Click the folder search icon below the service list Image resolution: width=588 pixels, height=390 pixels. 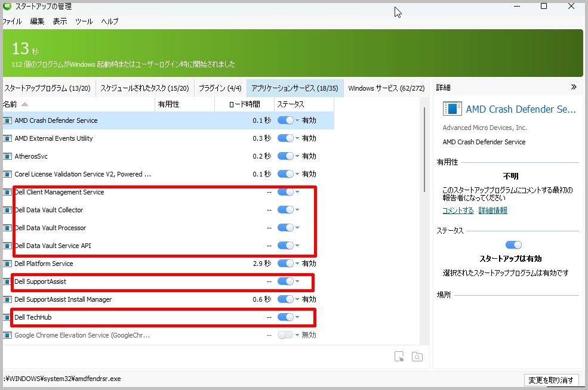coord(417,357)
